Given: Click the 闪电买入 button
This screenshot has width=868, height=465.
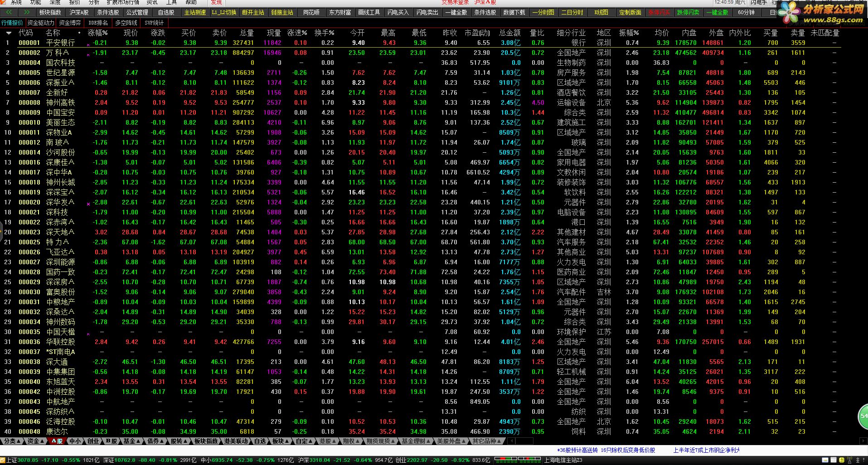Looking at the screenshot, I should pyautogui.click(x=398, y=12).
